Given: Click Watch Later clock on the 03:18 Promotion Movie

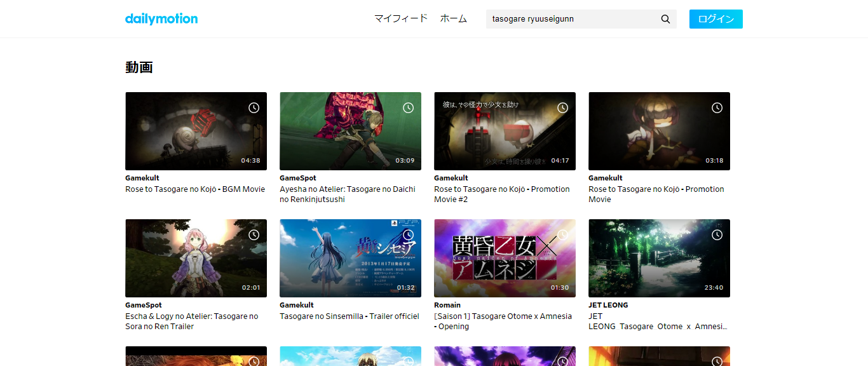Looking at the screenshot, I should [x=717, y=108].
